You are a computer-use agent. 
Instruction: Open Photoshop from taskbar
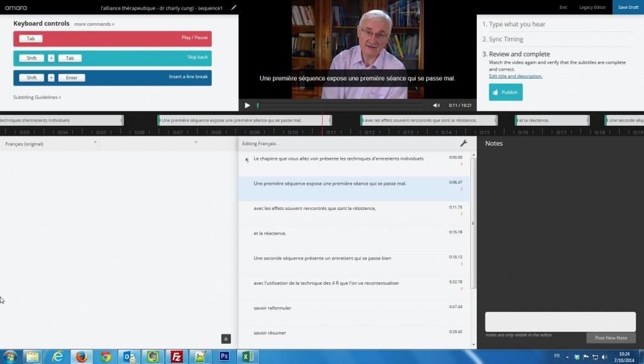tap(225, 356)
